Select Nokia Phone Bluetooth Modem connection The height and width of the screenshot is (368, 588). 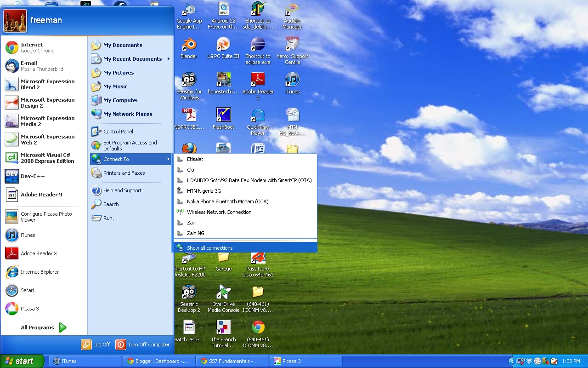point(245,201)
